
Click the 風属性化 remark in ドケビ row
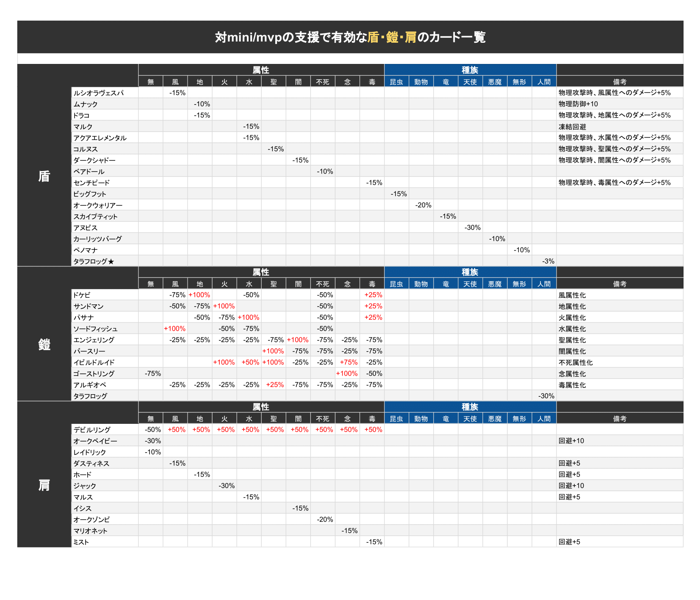pos(572,295)
